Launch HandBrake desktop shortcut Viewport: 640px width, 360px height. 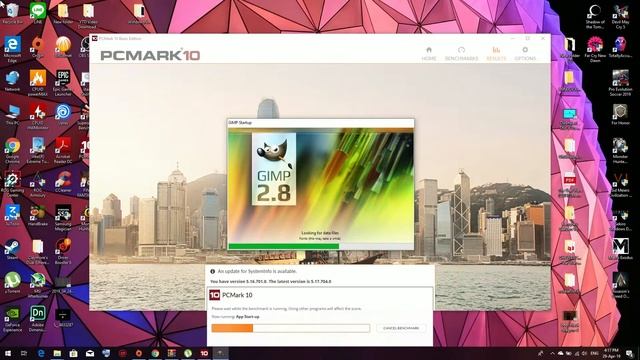coord(38,216)
